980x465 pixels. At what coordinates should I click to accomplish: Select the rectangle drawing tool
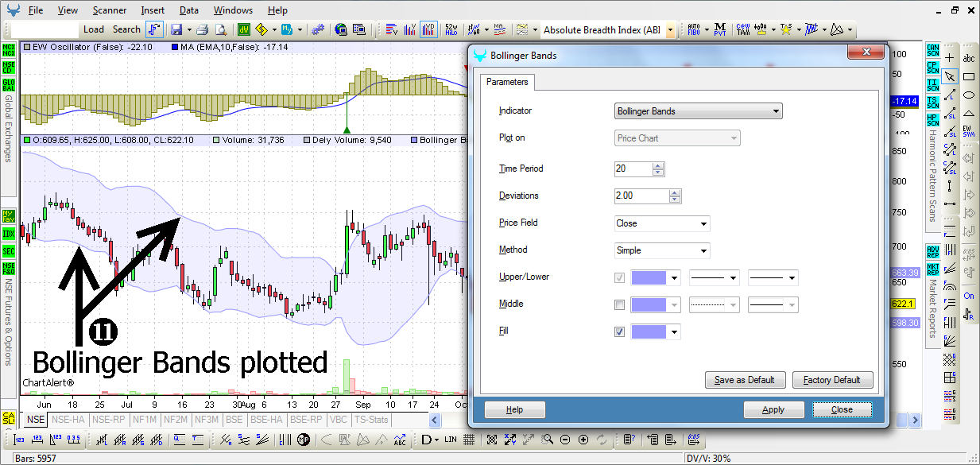(x=969, y=76)
